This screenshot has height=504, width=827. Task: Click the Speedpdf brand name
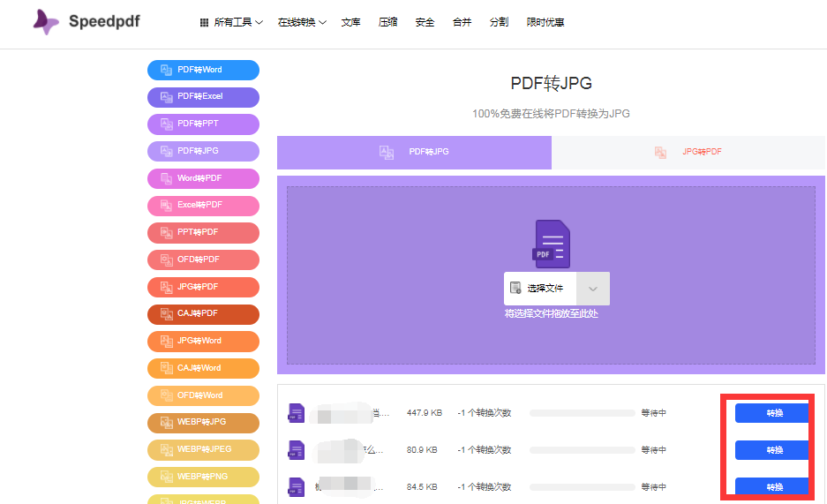pyautogui.click(x=104, y=21)
